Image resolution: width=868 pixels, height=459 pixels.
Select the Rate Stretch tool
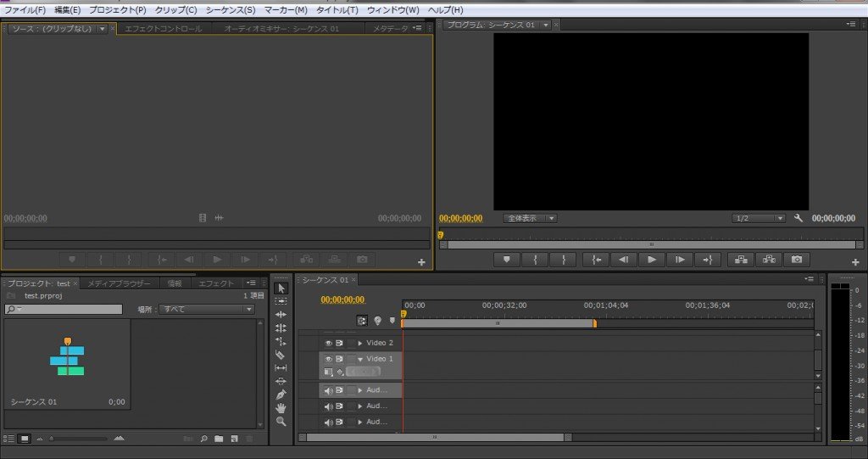(x=281, y=341)
